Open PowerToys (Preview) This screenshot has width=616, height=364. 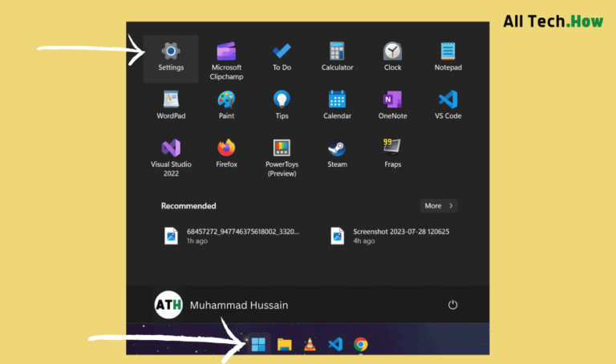[x=282, y=157]
